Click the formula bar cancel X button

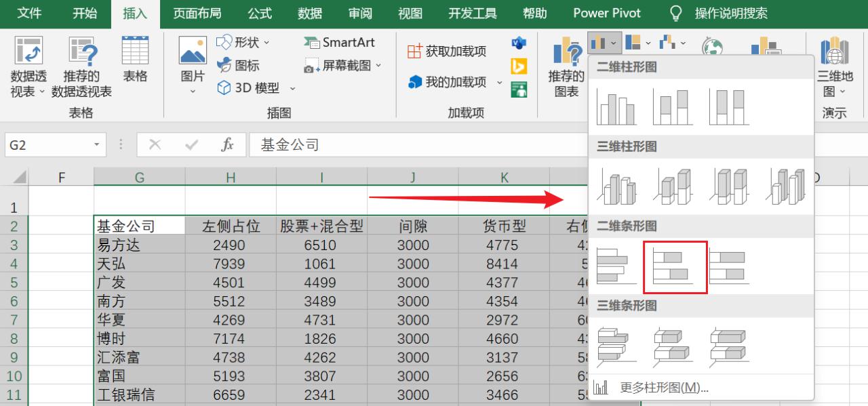click(155, 144)
